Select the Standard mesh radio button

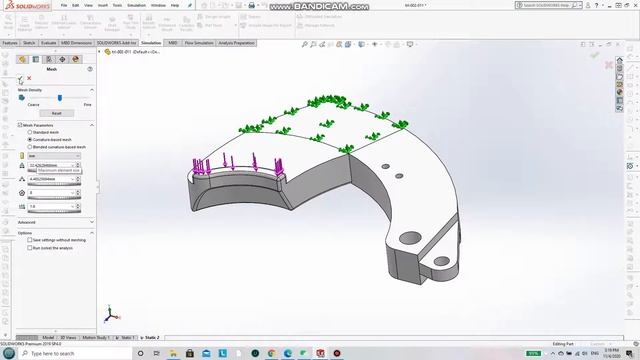click(x=30, y=132)
